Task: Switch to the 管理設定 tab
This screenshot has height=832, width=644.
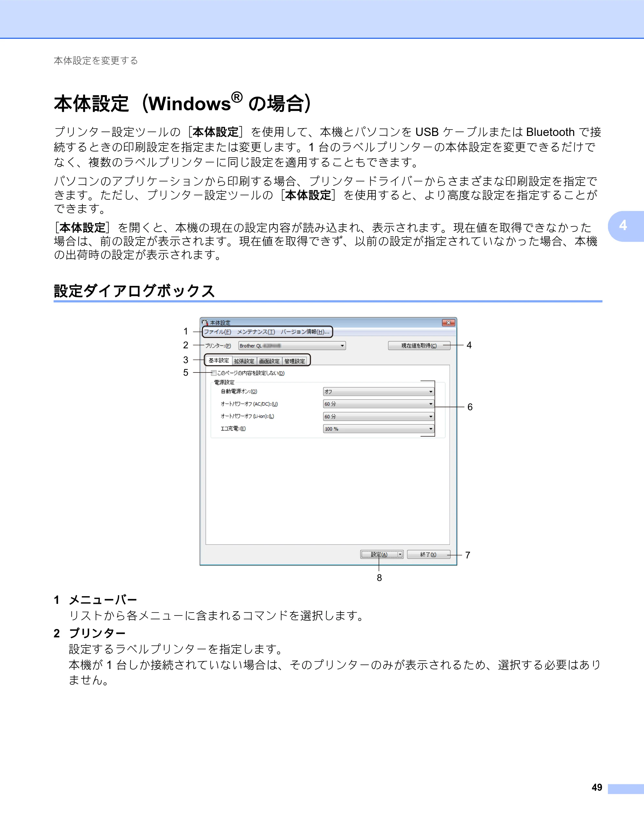Action: click(295, 361)
